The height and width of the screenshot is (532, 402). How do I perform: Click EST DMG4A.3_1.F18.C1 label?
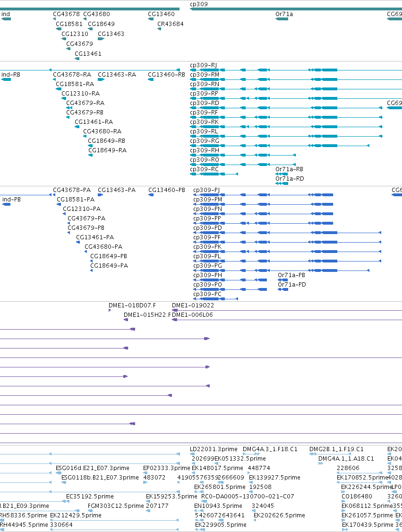coord(270,449)
